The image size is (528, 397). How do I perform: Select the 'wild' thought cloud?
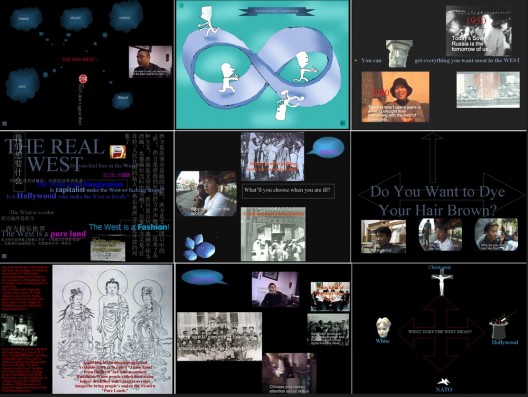(22, 86)
